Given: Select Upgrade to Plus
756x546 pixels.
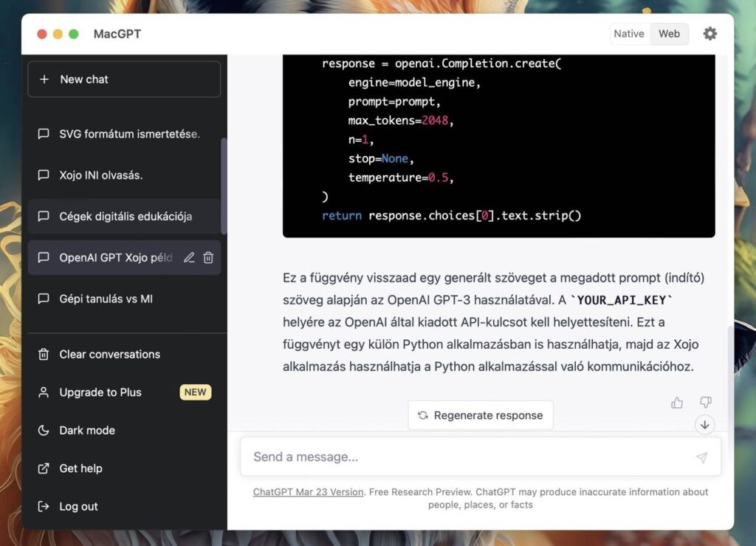Looking at the screenshot, I should tap(124, 392).
